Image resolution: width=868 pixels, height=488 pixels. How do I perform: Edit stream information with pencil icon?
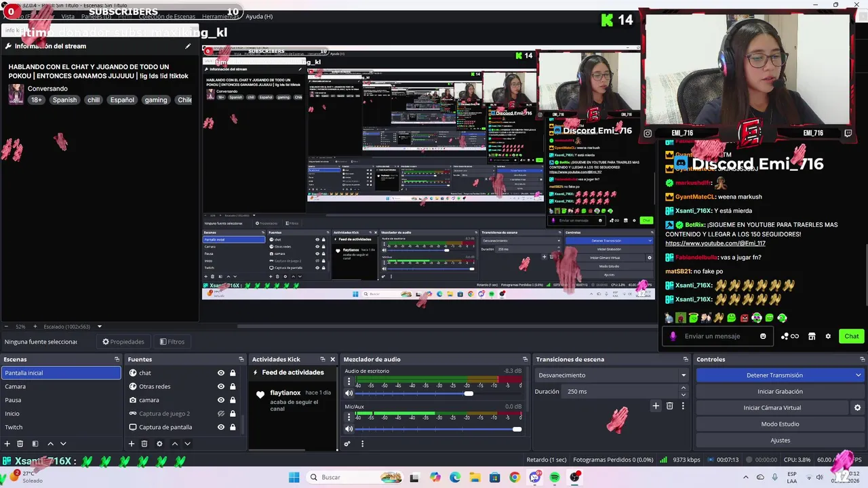[x=188, y=46]
